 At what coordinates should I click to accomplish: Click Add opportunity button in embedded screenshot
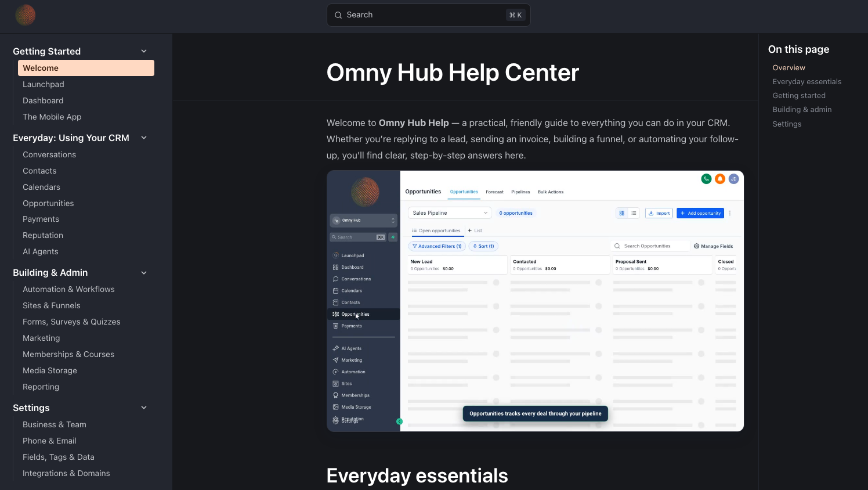tap(700, 213)
